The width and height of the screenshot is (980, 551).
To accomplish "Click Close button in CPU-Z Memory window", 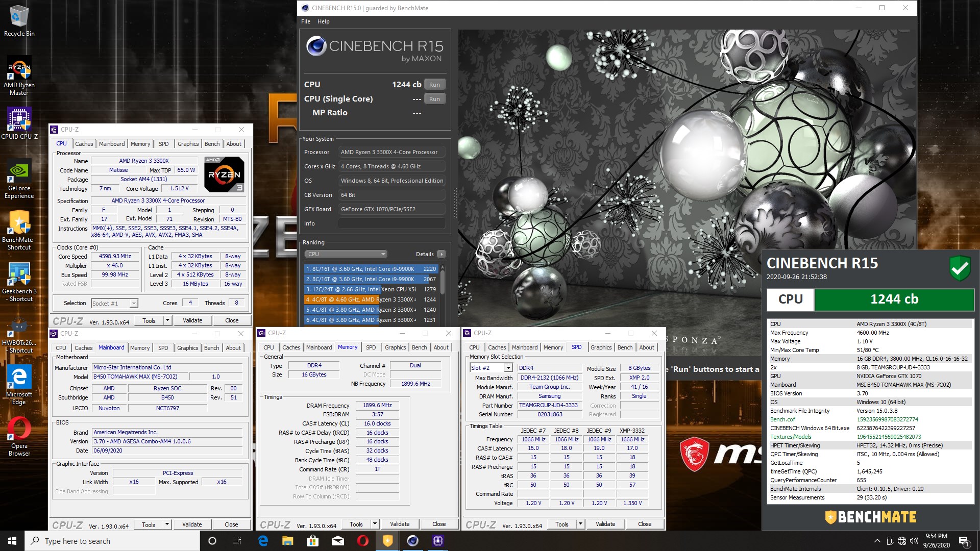I will point(439,524).
